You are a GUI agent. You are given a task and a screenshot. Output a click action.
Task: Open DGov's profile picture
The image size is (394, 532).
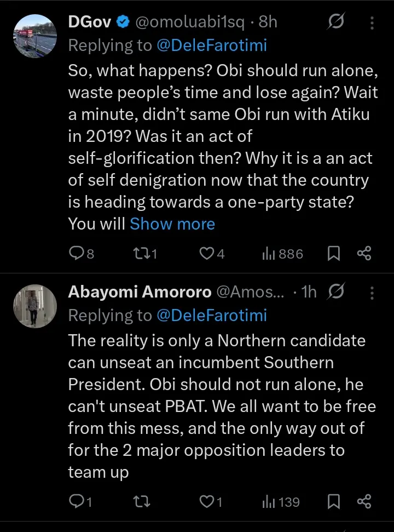pyautogui.click(x=34, y=36)
